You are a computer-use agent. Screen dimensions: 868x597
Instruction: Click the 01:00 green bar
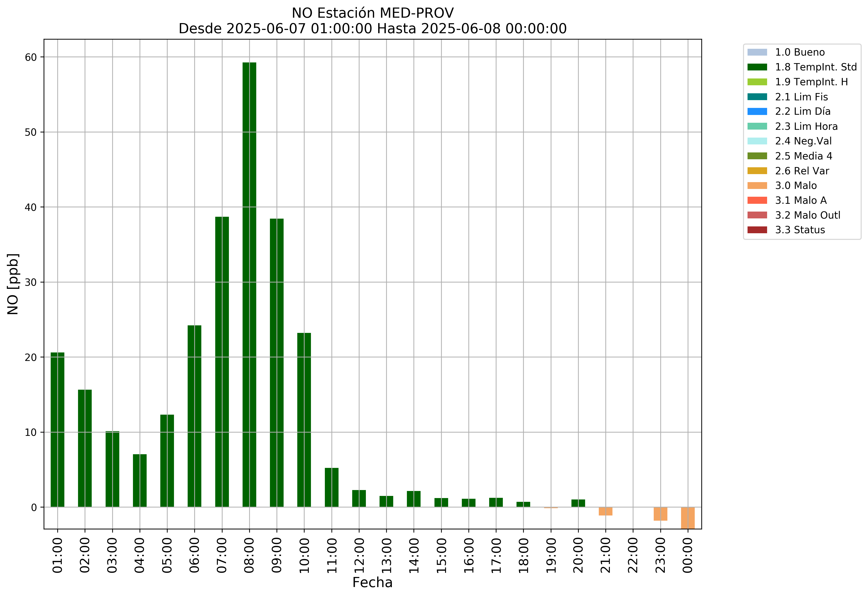[x=57, y=430]
